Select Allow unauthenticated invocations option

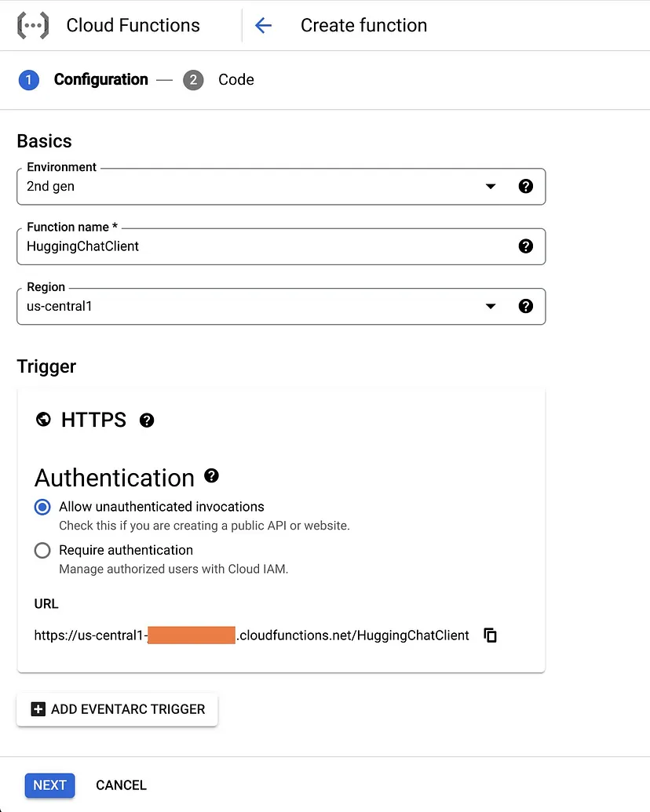click(42, 507)
